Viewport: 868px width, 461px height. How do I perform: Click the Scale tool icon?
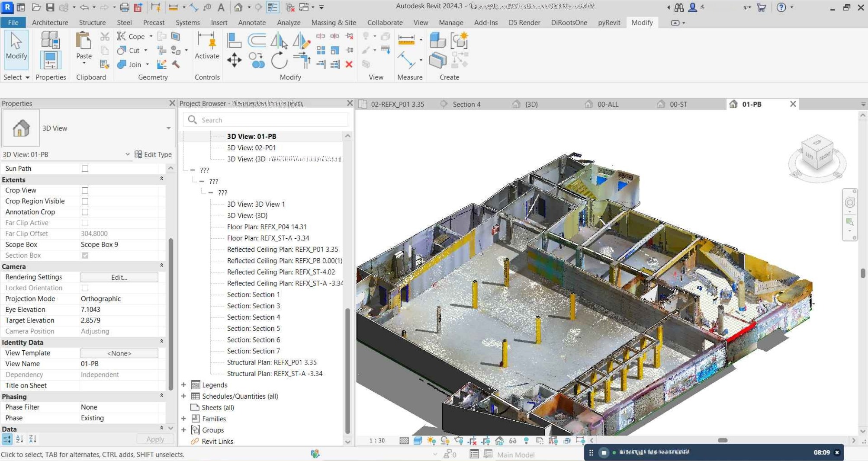[x=334, y=50]
